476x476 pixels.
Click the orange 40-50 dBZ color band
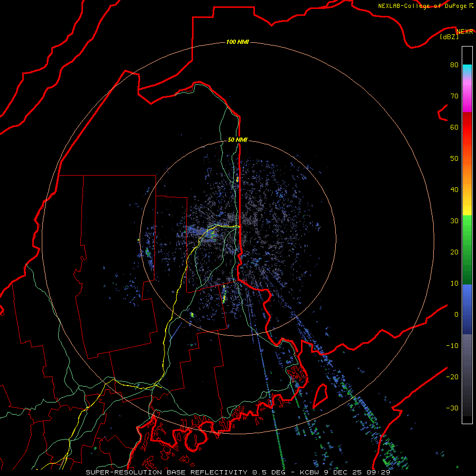tap(467, 173)
